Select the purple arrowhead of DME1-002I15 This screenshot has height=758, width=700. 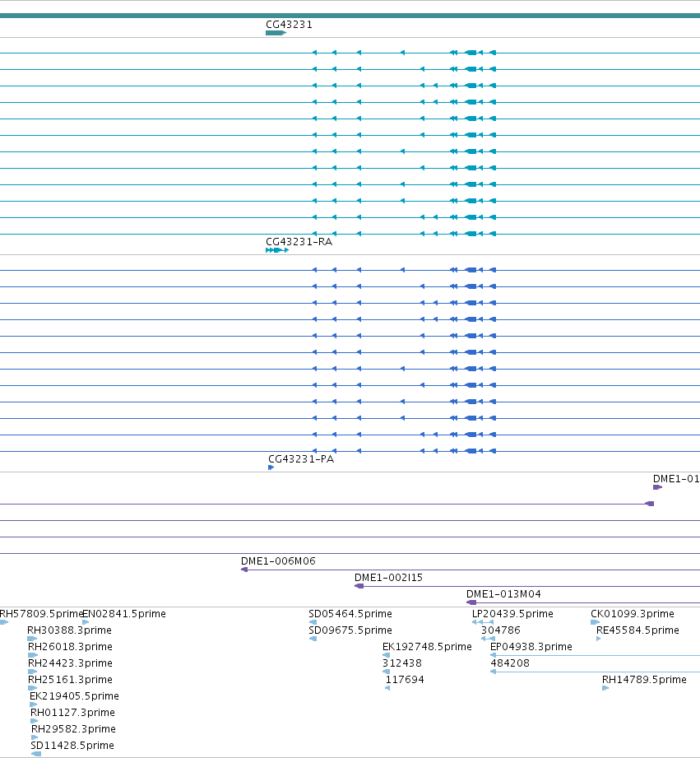pyautogui.click(x=359, y=586)
